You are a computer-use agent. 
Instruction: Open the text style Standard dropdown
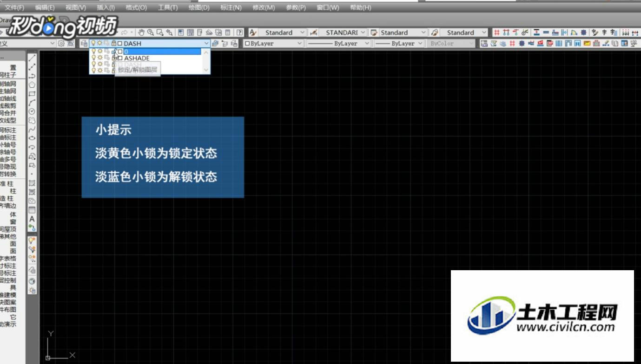click(x=302, y=32)
